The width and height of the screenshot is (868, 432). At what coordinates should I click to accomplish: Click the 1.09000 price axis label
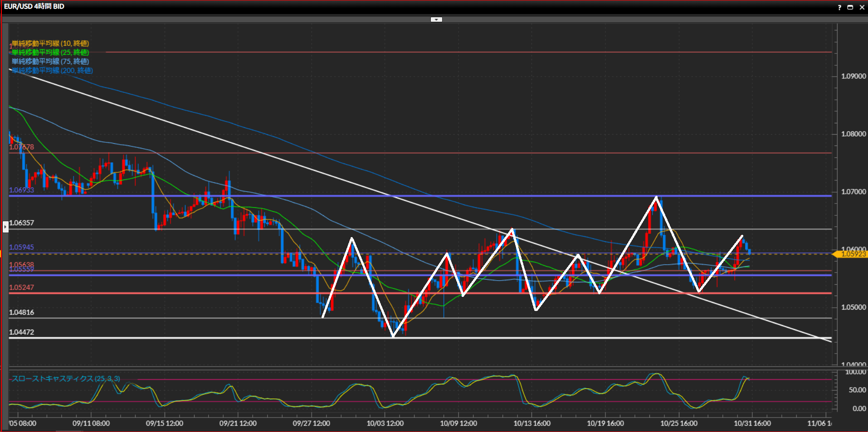point(853,76)
